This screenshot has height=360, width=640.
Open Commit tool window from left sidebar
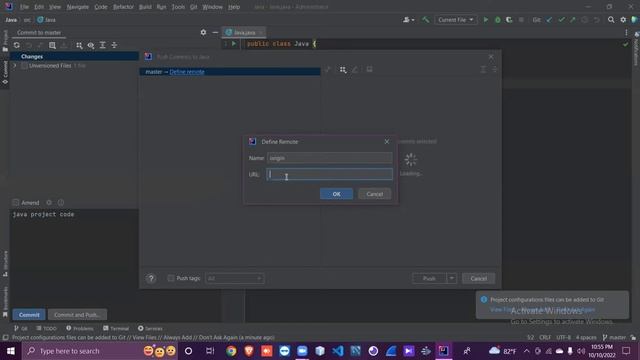coord(5,72)
